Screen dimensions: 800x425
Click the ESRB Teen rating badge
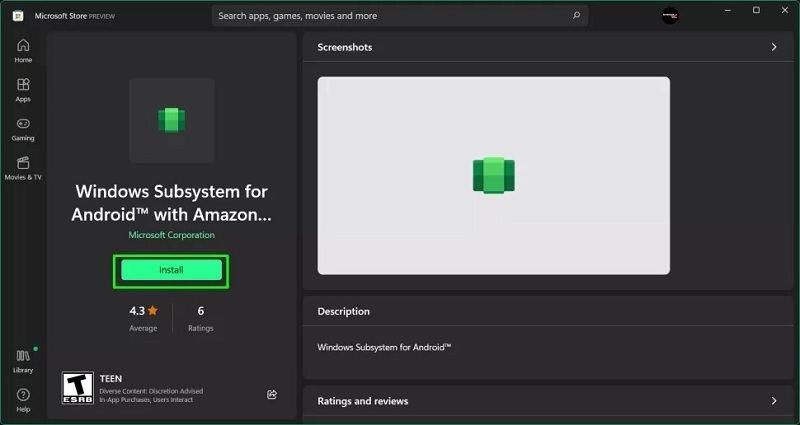(x=77, y=388)
